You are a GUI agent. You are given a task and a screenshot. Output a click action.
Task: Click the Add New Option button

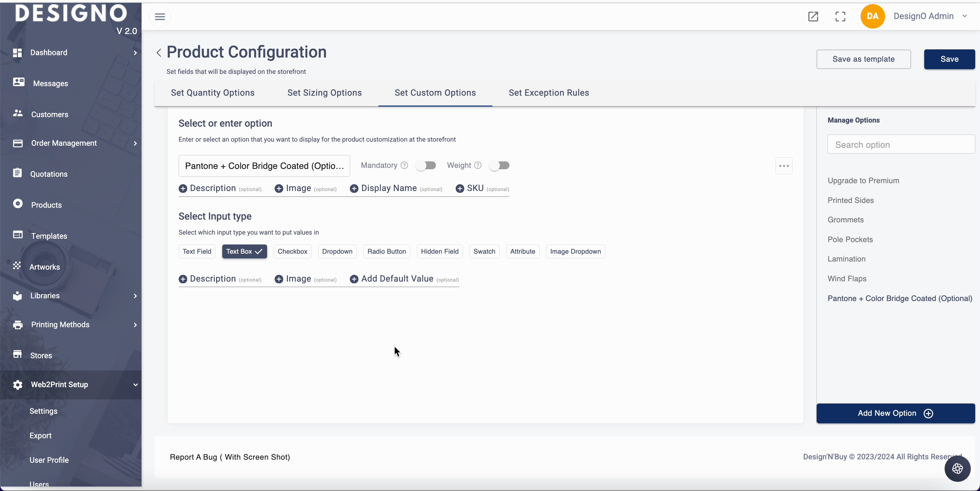coord(895,413)
